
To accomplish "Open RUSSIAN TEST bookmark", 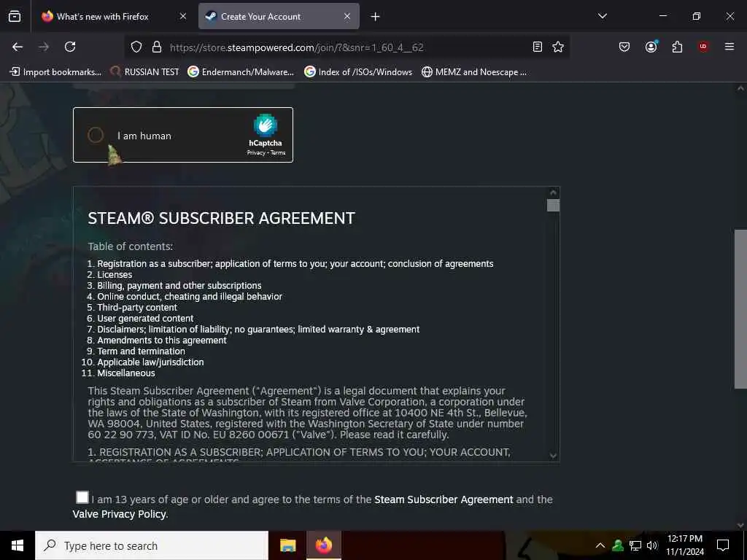I will (x=145, y=72).
